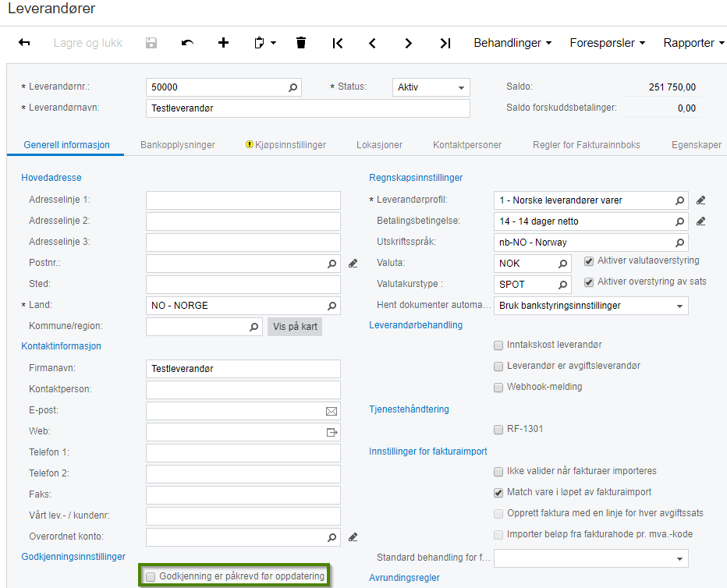Open the Kontaktpersoner tab

467,144
